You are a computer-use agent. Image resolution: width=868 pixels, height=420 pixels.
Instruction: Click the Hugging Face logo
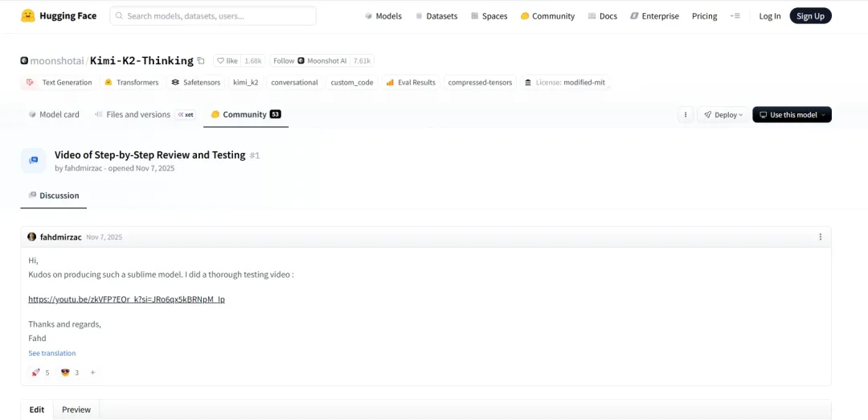pos(59,16)
